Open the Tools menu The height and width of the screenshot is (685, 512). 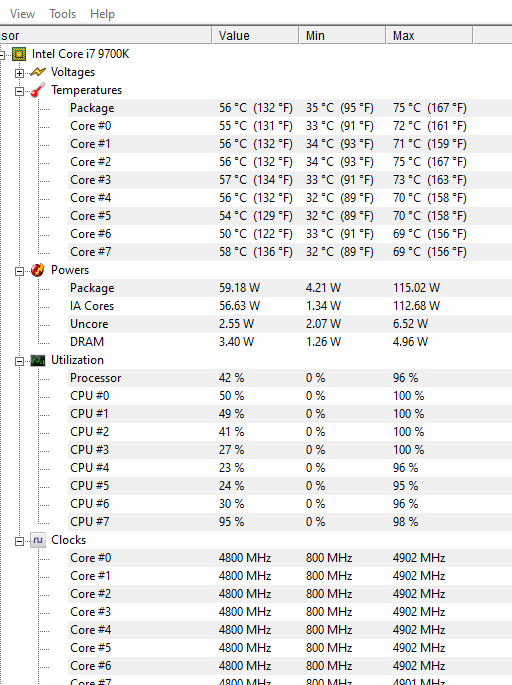pos(62,14)
